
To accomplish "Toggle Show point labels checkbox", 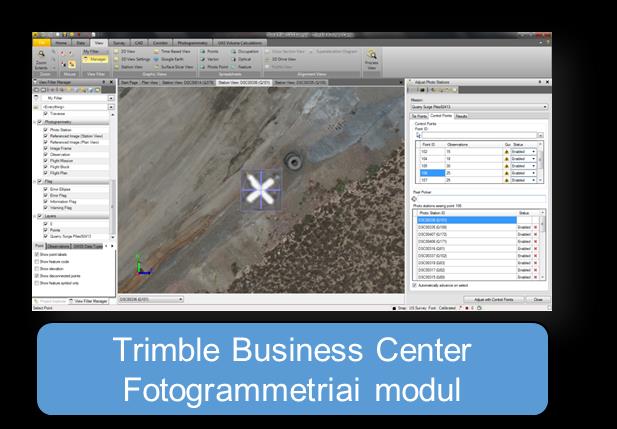I will click(37, 254).
